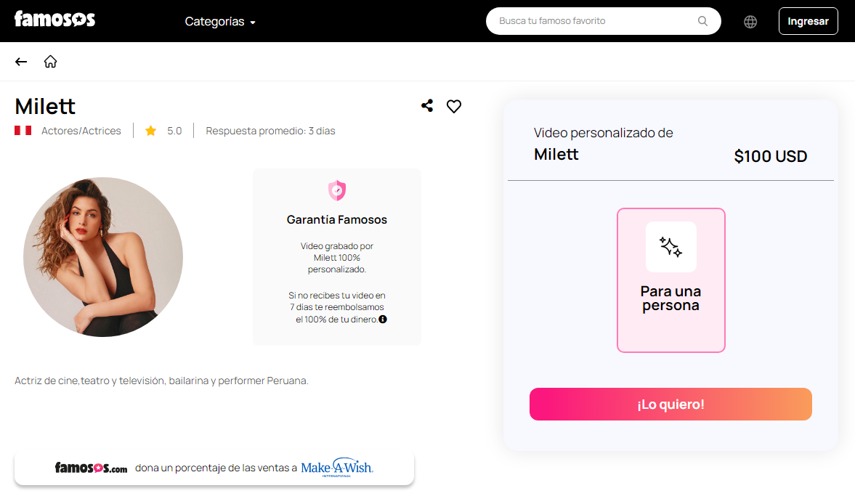Viewport: 855px width, 504px height.
Task: Open the famosos logo homepage
Action: click(54, 19)
